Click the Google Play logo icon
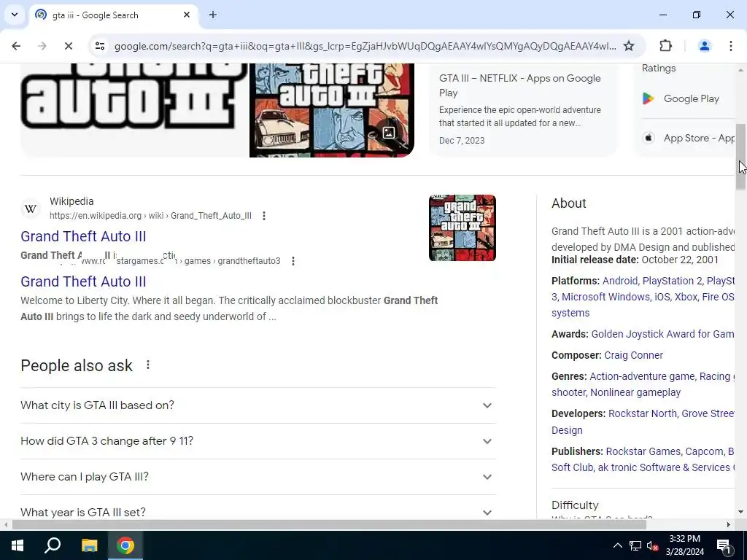747x560 pixels. 649,98
